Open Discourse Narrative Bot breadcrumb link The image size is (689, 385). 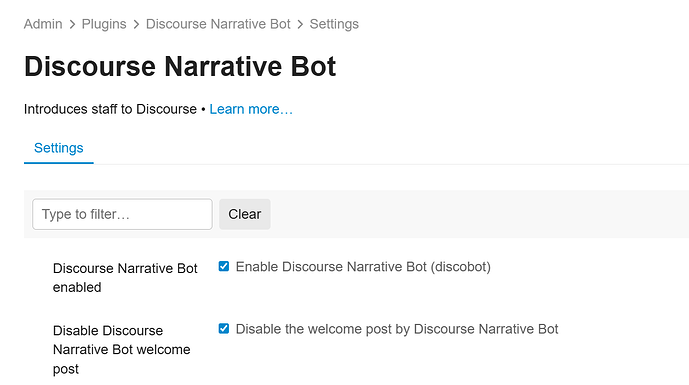[218, 24]
